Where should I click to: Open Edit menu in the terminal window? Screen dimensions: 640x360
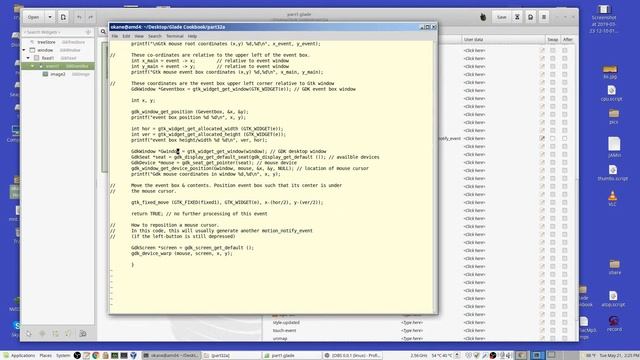[x=126, y=36]
